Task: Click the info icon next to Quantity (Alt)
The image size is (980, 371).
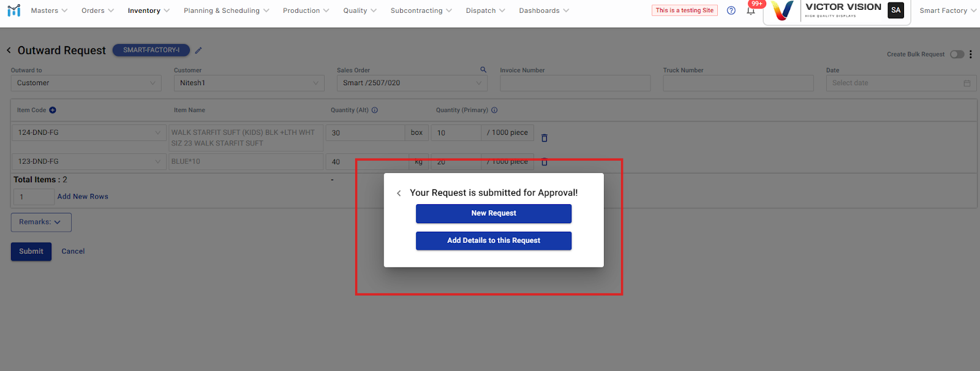Action: coord(375,110)
